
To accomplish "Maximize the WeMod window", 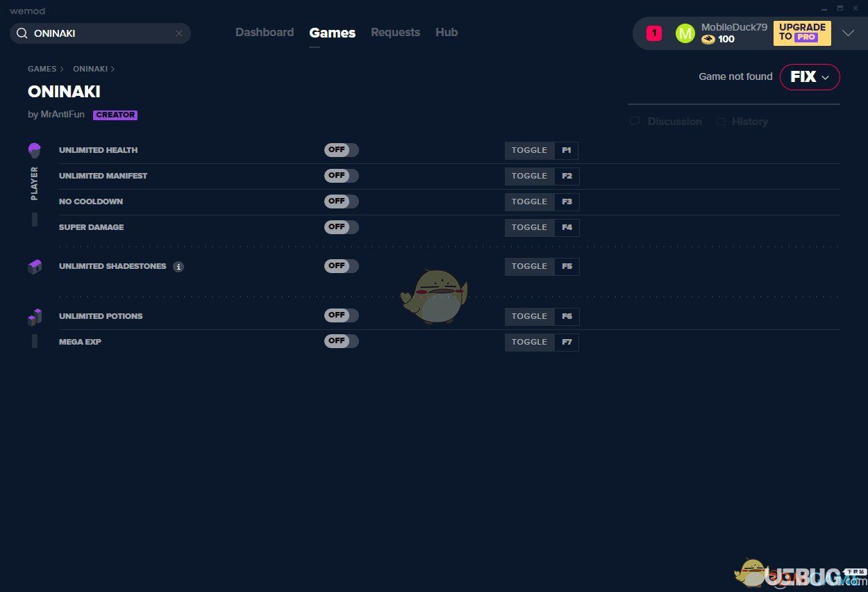I will tap(840, 8).
